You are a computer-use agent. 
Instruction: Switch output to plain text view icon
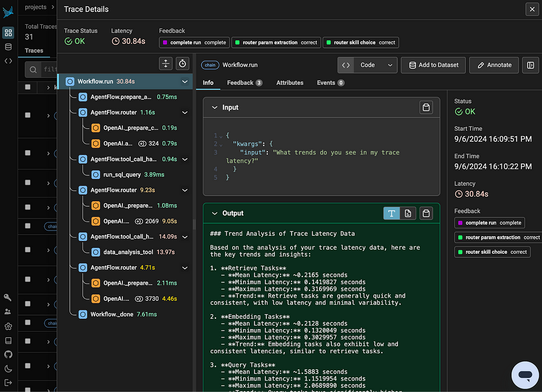tap(391, 214)
